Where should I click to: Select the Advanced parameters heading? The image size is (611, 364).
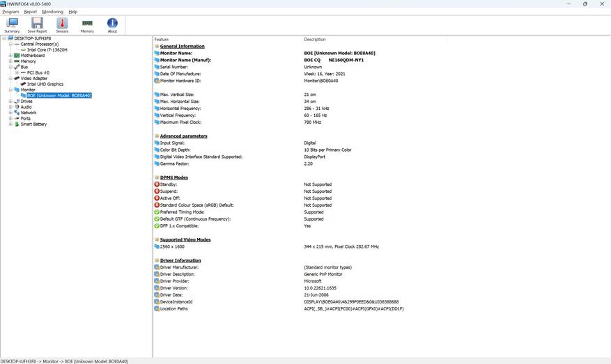pos(183,136)
